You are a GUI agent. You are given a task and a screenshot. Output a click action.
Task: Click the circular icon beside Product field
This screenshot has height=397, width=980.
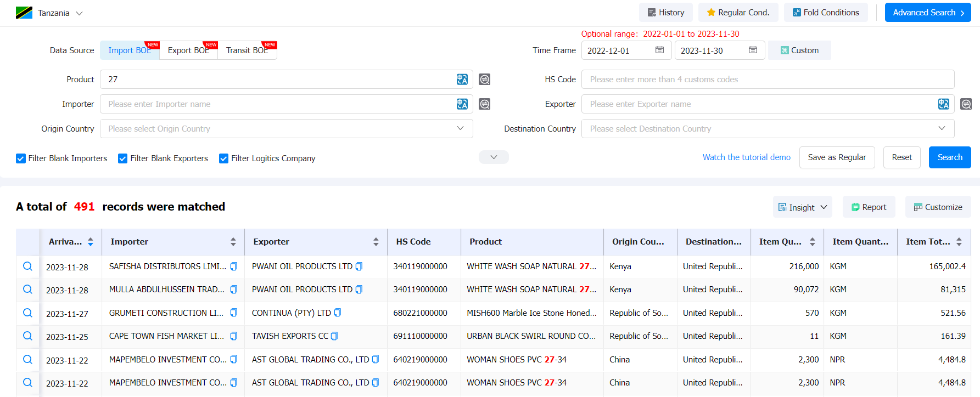484,80
